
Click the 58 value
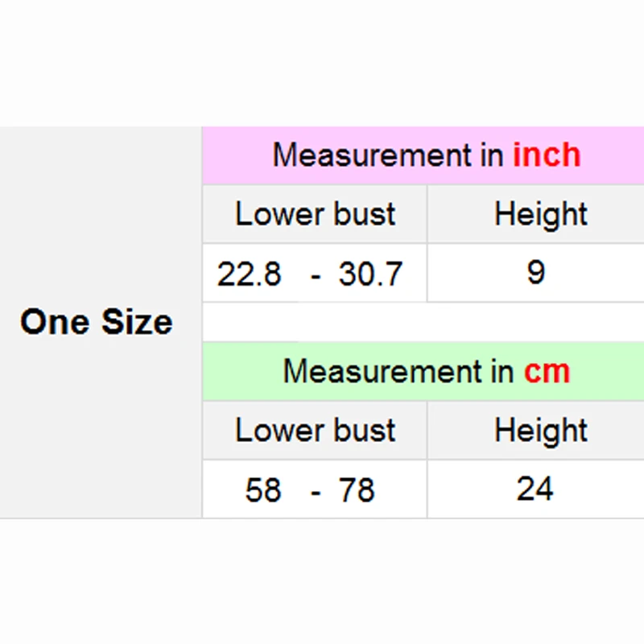263,490
